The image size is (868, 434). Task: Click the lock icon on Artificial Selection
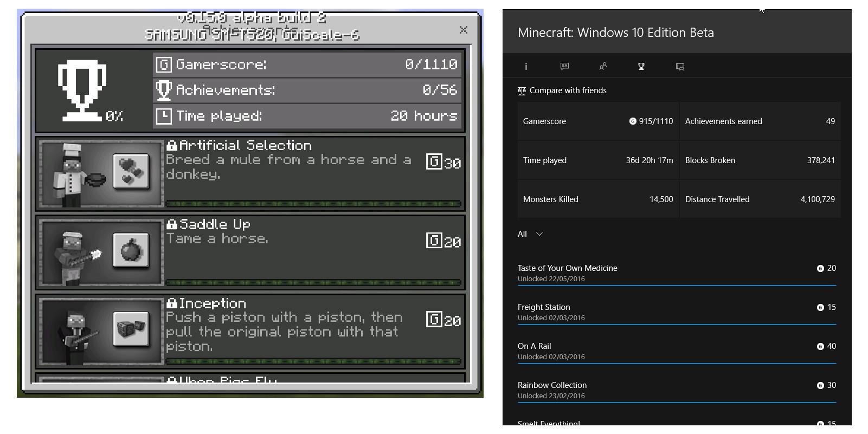click(x=172, y=145)
